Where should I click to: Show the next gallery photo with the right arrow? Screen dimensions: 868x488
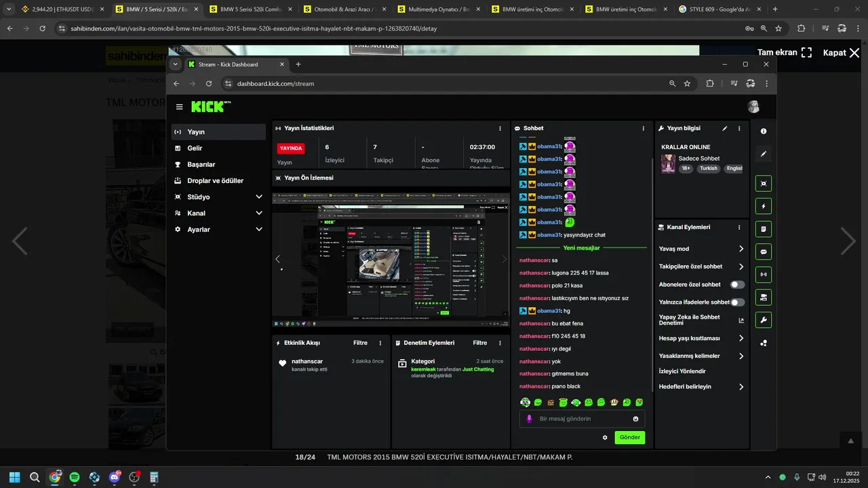[848, 241]
